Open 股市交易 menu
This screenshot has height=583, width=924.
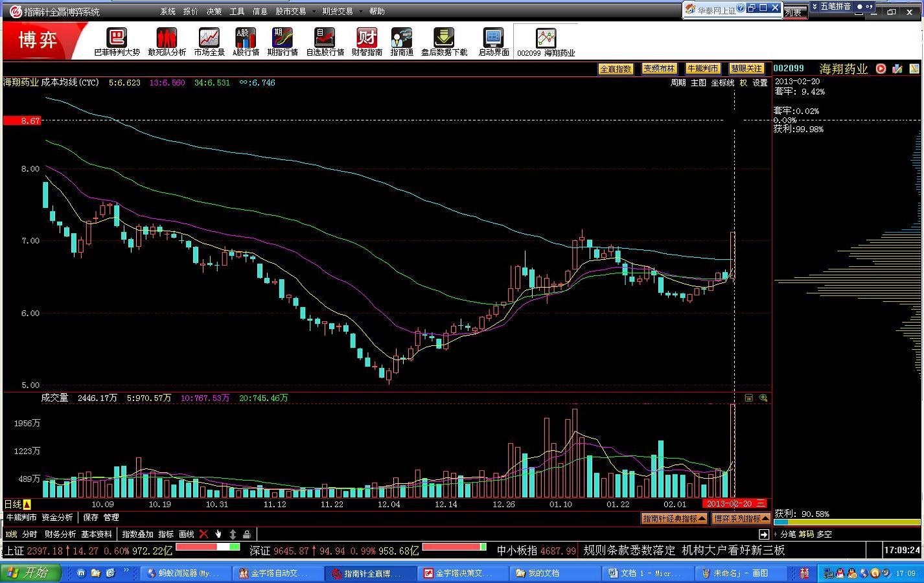coord(291,11)
